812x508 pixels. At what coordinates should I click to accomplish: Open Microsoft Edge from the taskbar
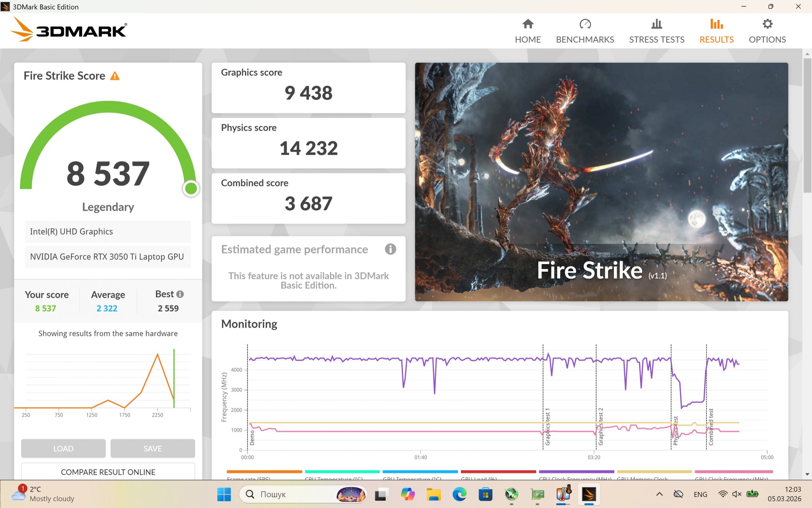click(459, 494)
